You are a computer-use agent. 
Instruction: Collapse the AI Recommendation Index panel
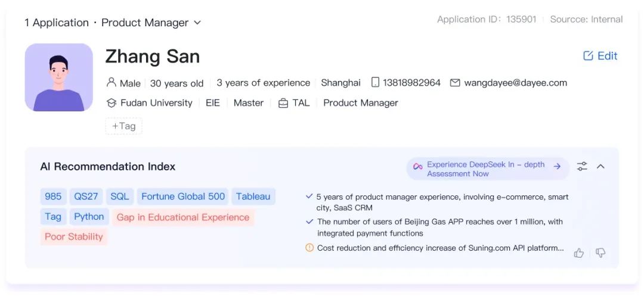coord(600,166)
